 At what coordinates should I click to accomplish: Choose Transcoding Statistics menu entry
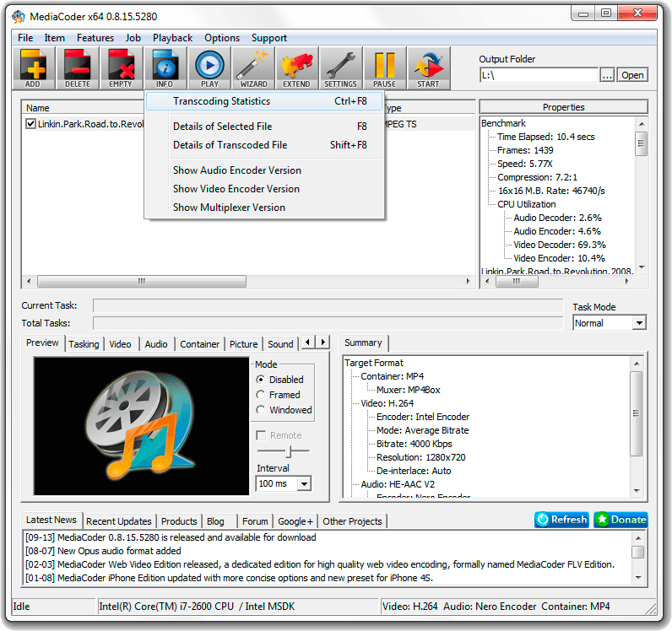[x=264, y=101]
